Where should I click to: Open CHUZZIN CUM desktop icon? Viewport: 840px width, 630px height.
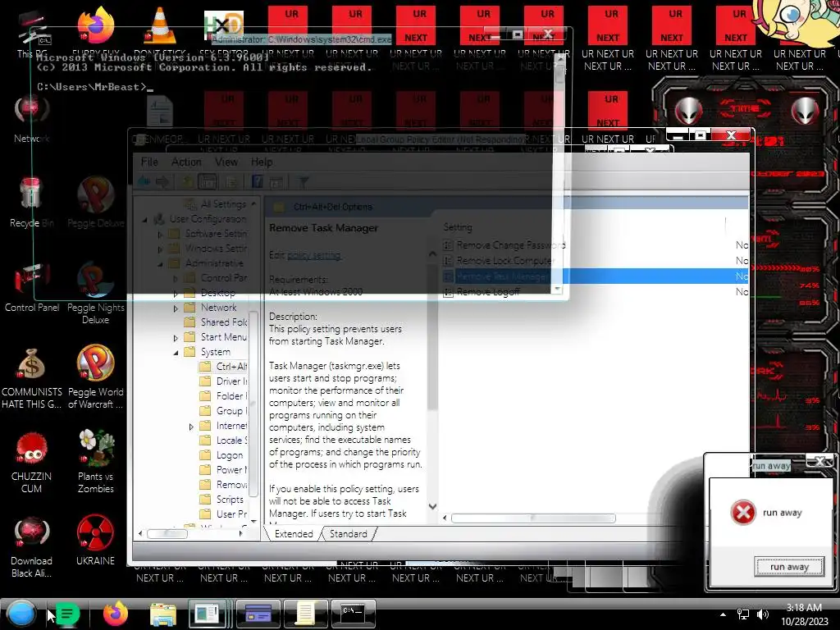tap(32, 463)
